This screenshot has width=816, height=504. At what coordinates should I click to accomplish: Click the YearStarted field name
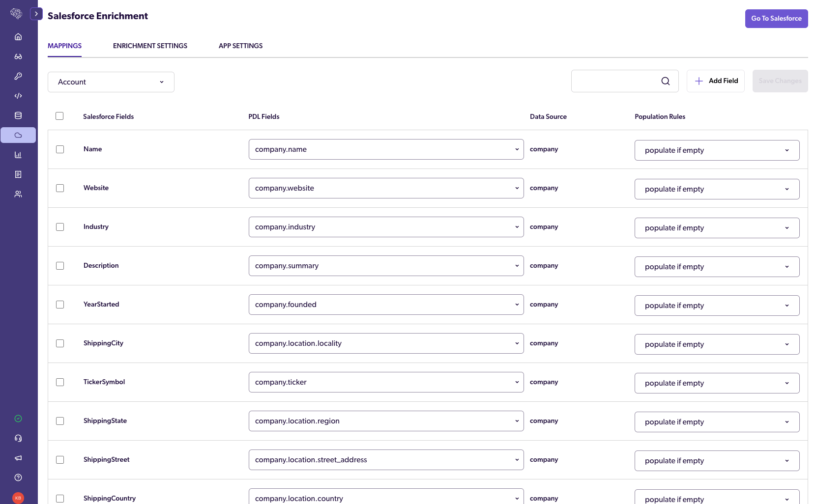(x=101, y=304)
